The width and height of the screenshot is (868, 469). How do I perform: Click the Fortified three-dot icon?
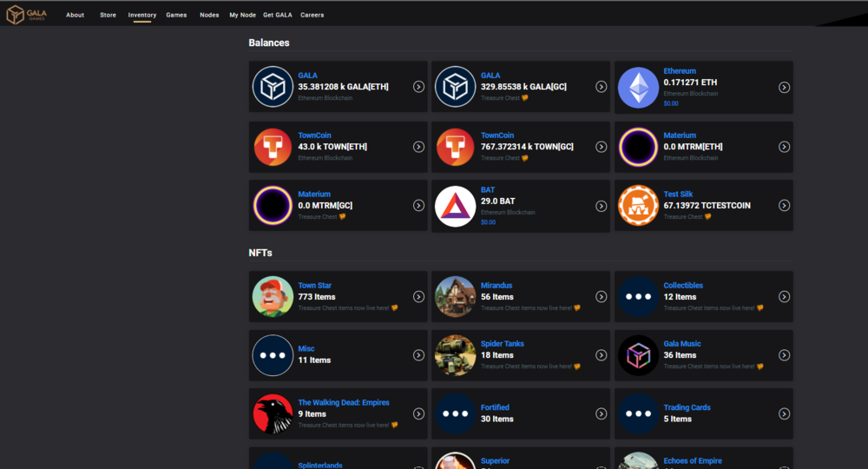pos(455,413)
